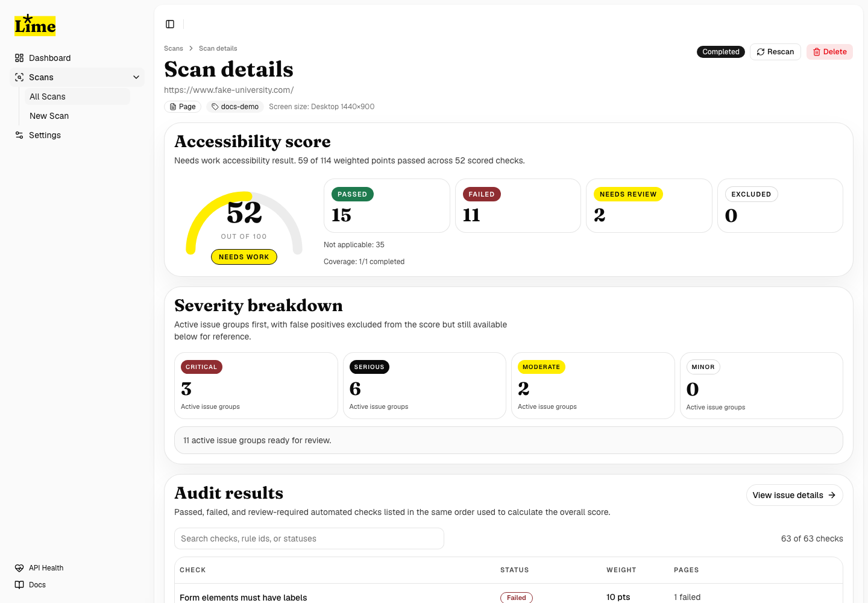Click the Page type badge
This screenshot has height=603, width=868.
183,107
